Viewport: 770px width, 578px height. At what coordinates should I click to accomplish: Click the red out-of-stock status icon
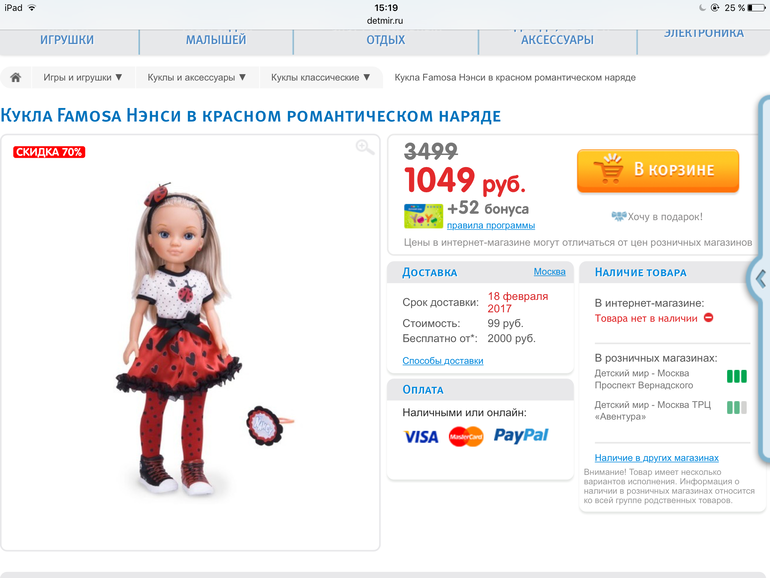coord(708,318)
